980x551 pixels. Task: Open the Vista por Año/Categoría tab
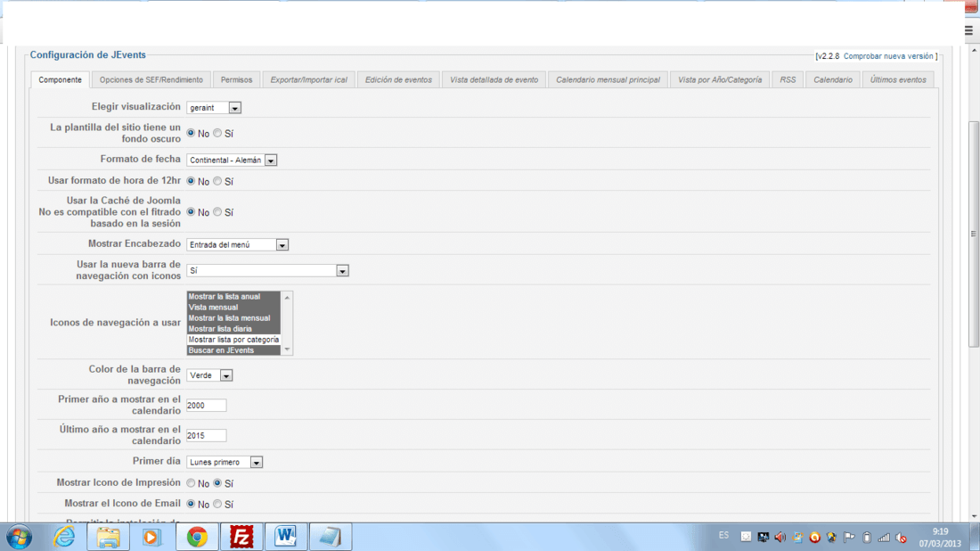coord(720,80)
